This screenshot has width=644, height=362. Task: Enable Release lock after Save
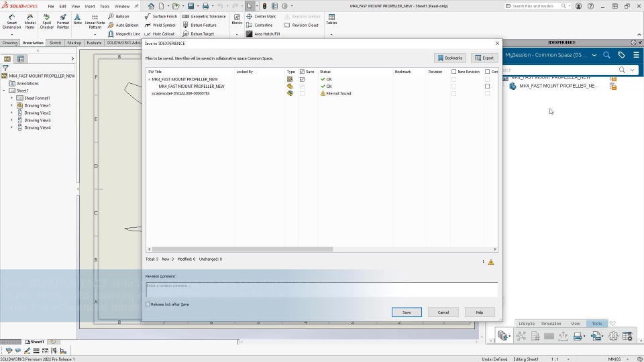(x=148, y=304)
